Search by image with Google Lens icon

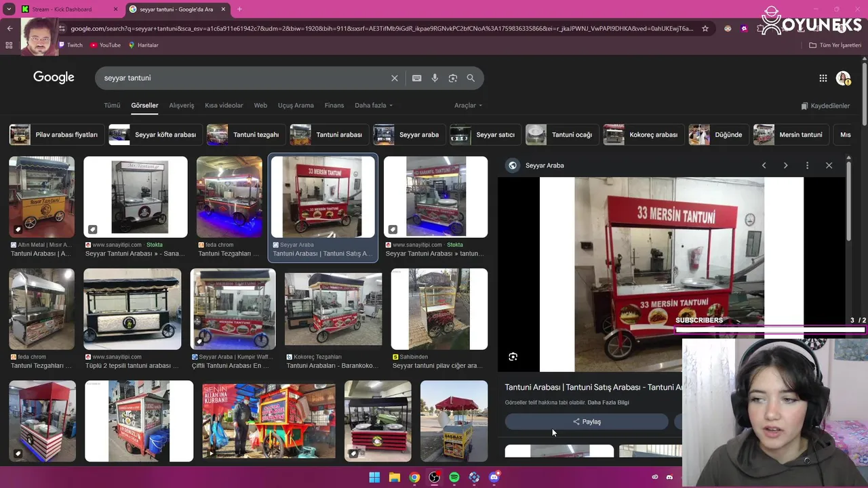coord(452,78)
